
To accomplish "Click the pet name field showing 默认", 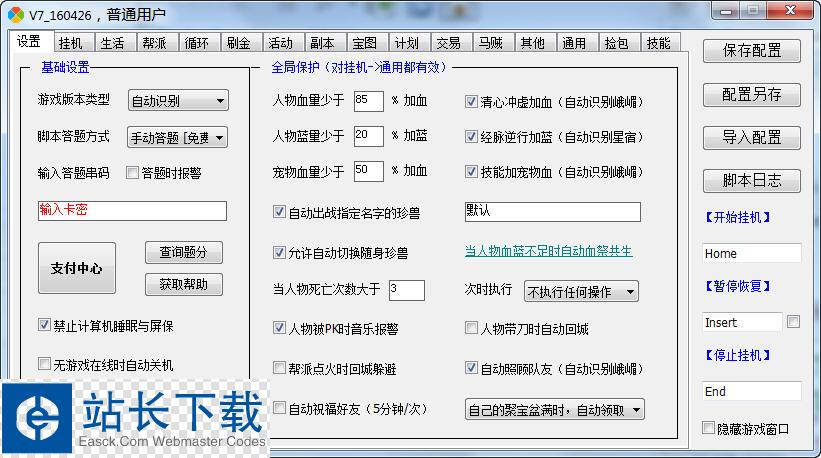I will [x=552, y=211].
